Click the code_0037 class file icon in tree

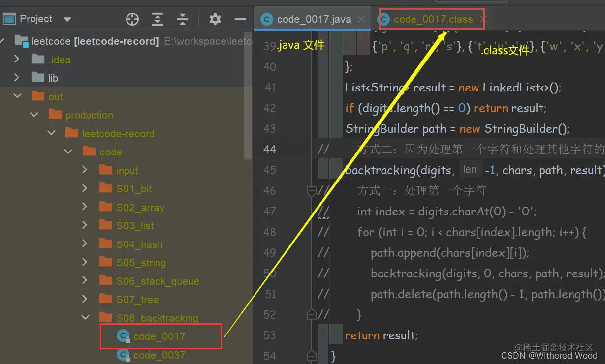point(123,355)
